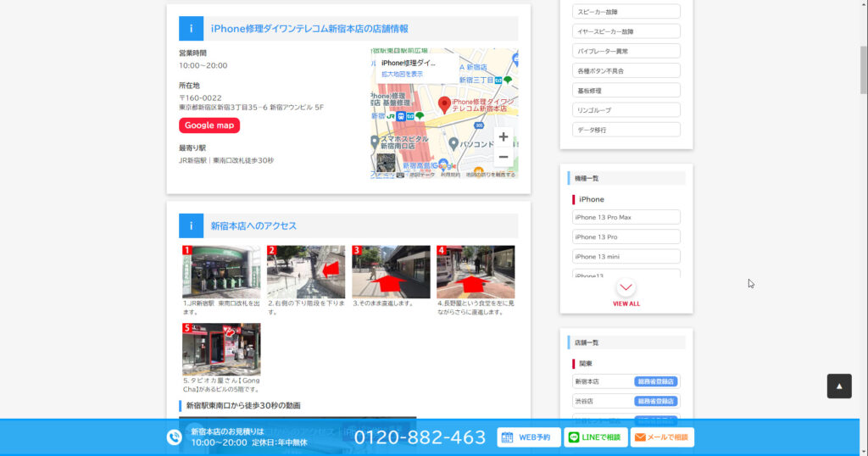Open access photo 1 of JR Shinjuku gate
868x456 pixels.
tap(221, 272)
